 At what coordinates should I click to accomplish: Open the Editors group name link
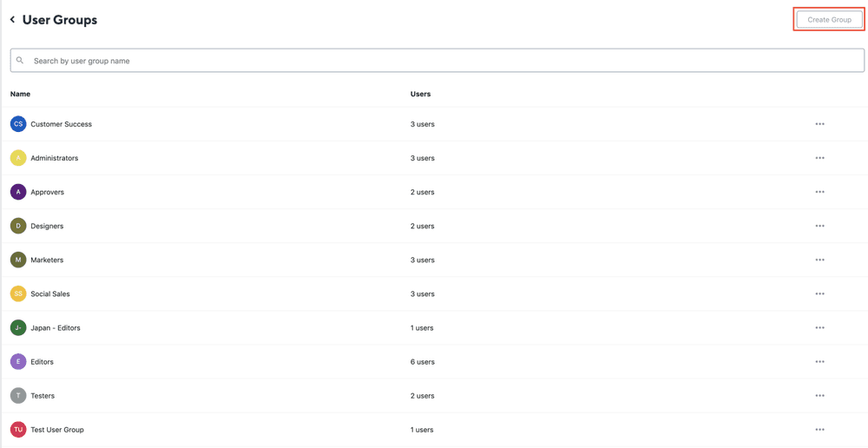tap(42, 362)
